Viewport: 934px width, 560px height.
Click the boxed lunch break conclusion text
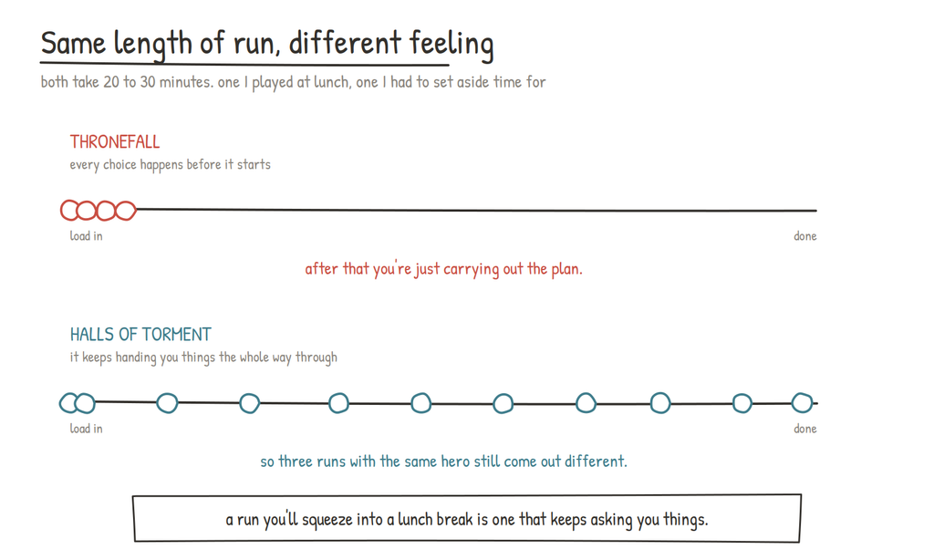click(467, 519)
